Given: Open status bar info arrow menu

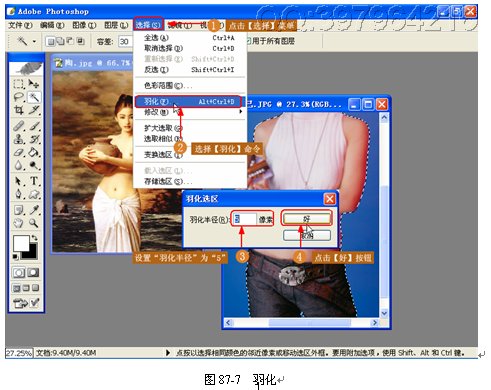Looking at the screenshot, I should click(168, 353).
